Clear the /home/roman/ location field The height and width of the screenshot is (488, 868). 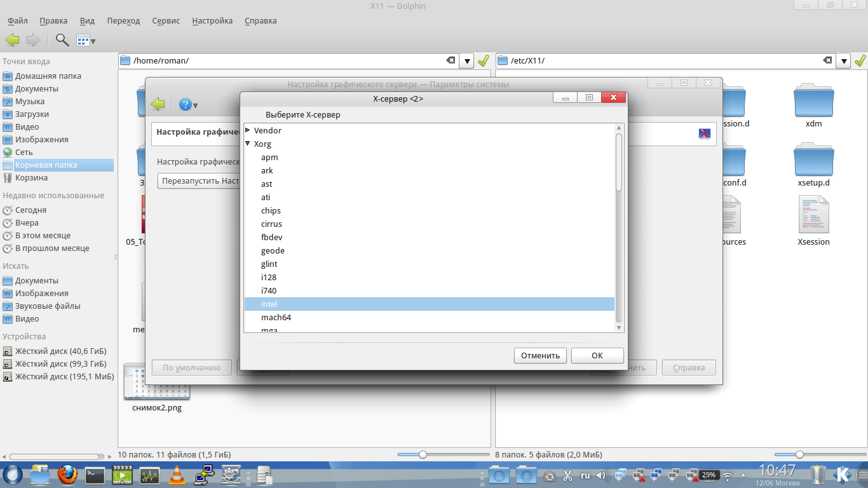(451, 60)
